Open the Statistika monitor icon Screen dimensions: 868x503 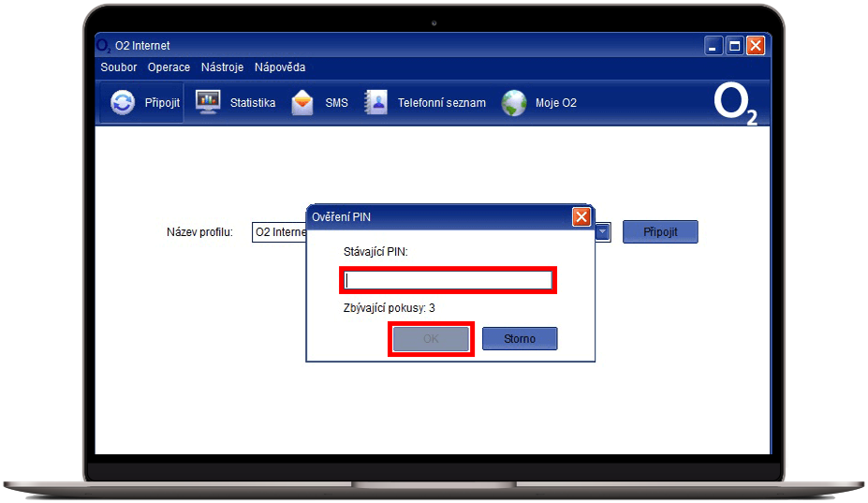(208, 103)
